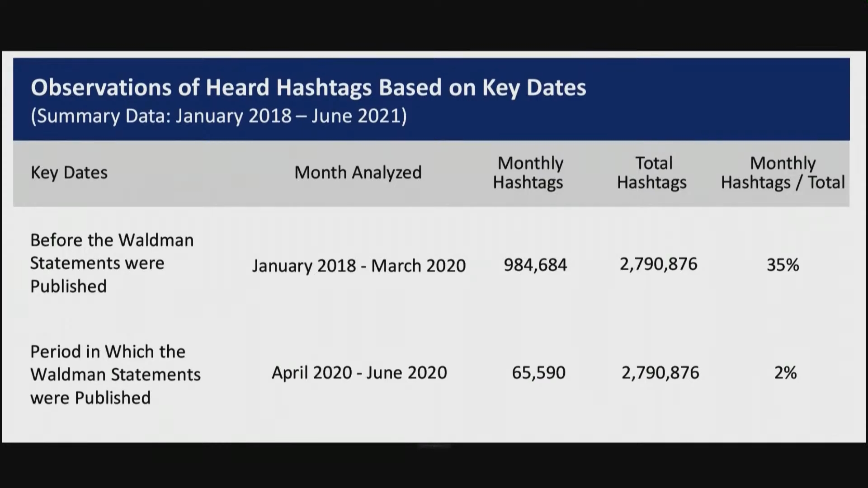The image size is (868, 488).
Task: Click the 2,790,876 total in first row
Action: point(658,264)
